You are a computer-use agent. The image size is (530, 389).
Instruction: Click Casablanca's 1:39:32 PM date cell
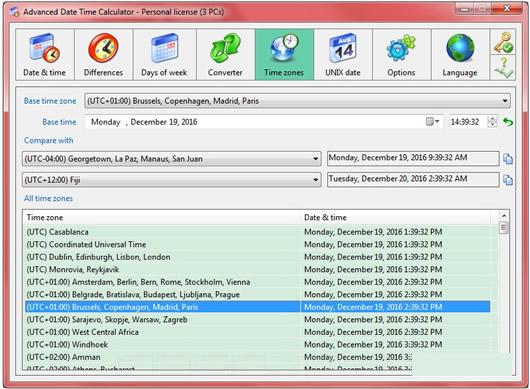tap(373, 232)
